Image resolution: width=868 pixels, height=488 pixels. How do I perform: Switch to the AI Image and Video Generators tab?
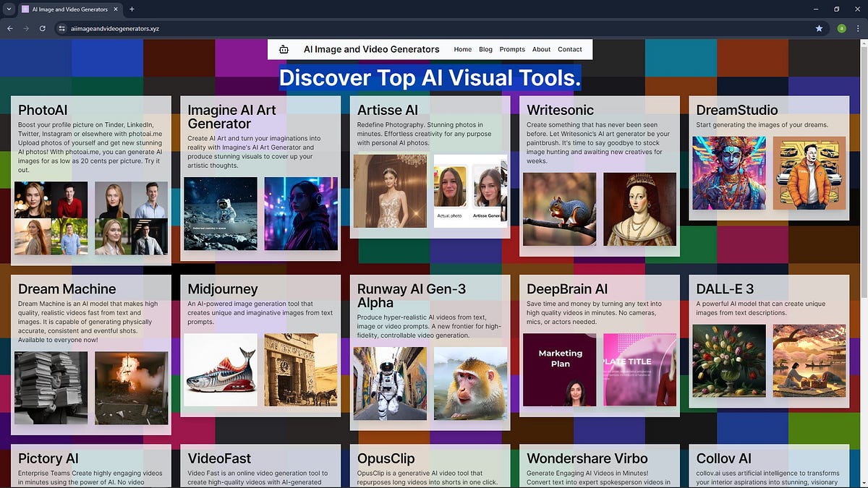69,9
